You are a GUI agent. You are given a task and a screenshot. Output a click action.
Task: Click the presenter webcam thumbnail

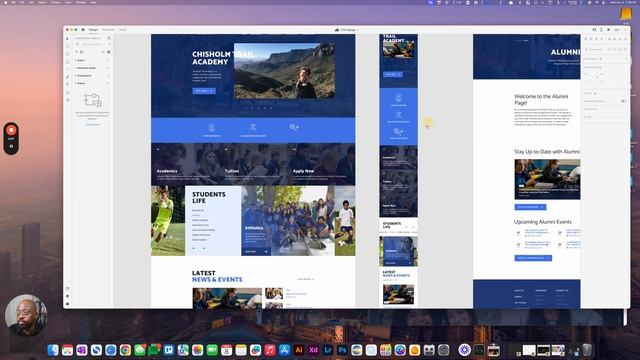pos(26,315)
